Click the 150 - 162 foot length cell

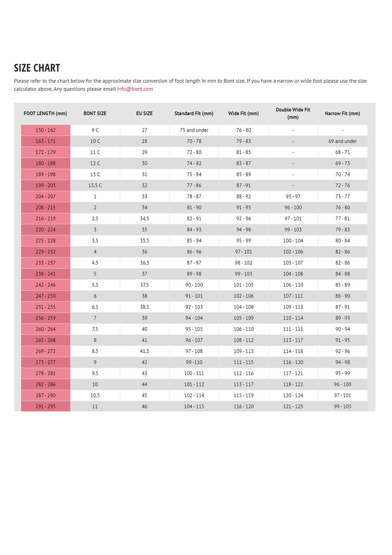point(46,130)
